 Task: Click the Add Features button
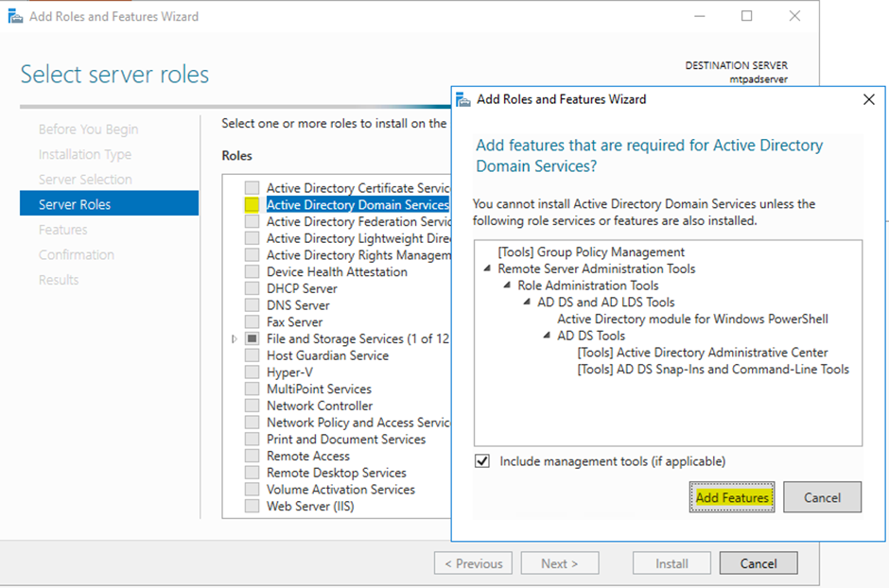pyautogui.click(x=732, y=497)
